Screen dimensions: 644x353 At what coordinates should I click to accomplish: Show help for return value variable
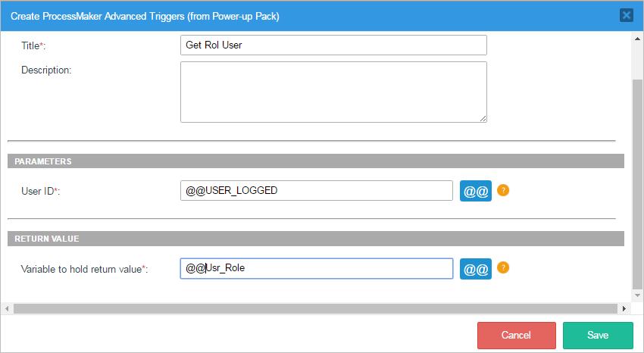tap(503, 268)
